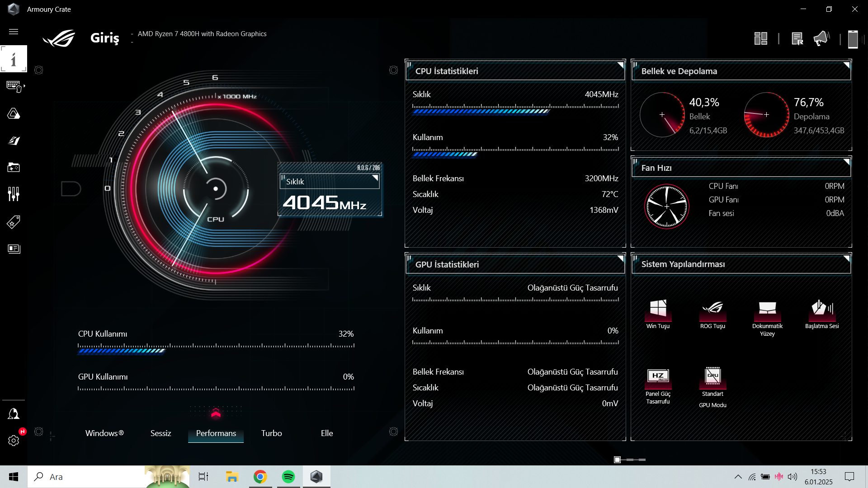Show hidden system tray icons chevron
The image size is (868, 488).
pos(738,477)
